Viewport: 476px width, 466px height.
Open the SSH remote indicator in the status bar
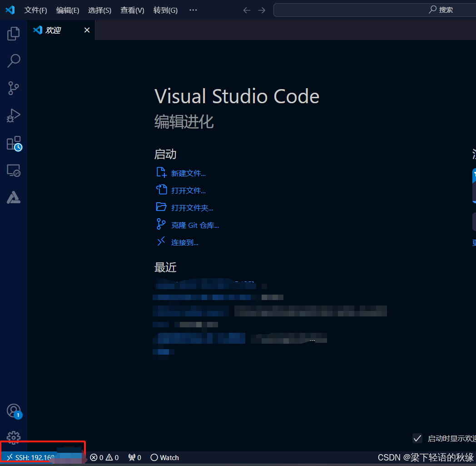(43, 457)
